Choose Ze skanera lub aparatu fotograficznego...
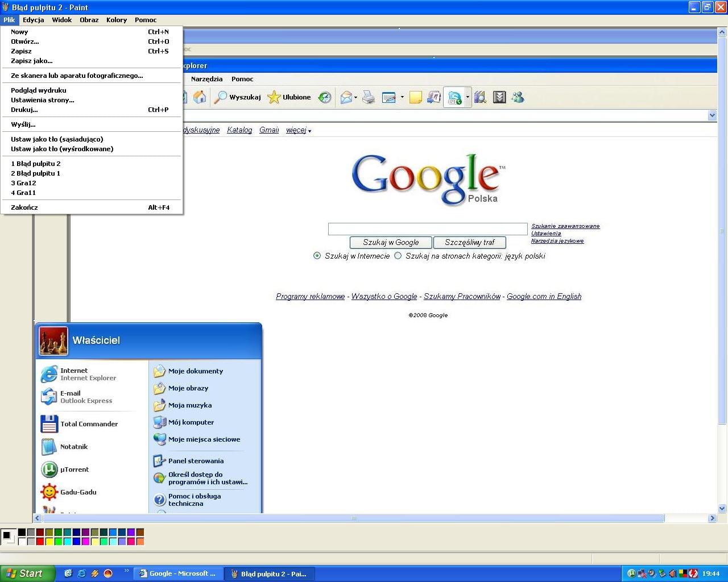728x582 pixels. click(x=91, y=76)
